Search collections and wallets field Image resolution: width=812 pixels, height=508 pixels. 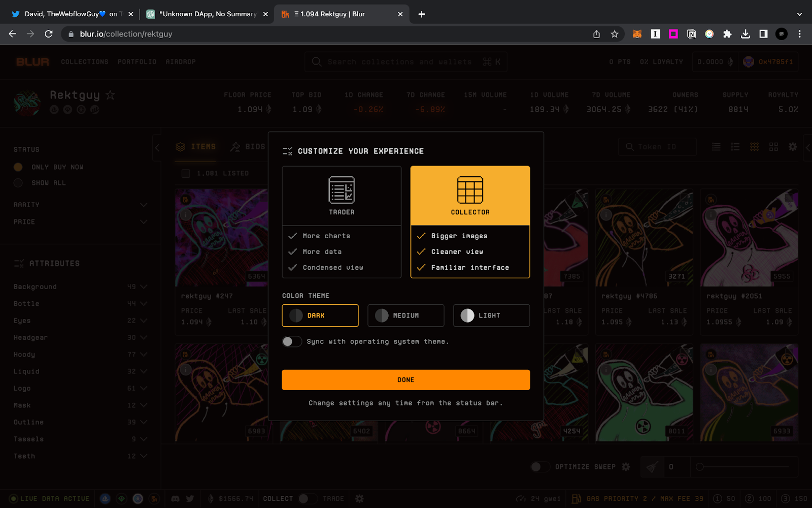406,62
